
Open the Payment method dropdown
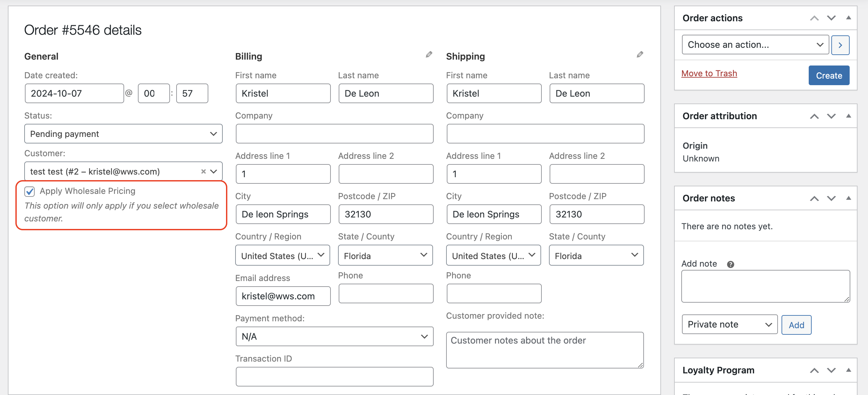coord(334,336)
